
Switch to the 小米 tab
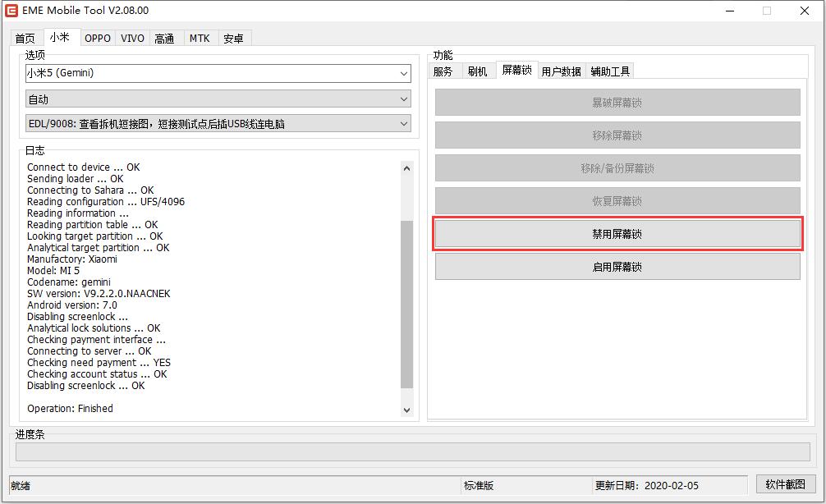pos(60,37)
